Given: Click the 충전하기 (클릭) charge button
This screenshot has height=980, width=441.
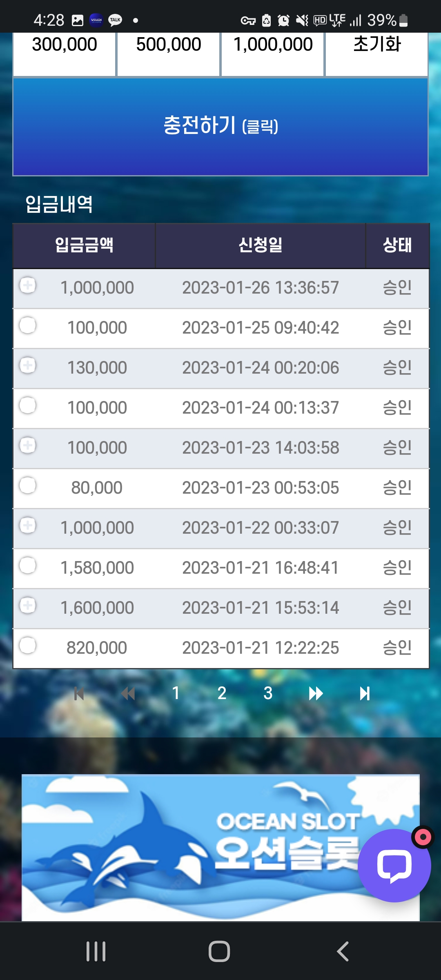Looking at the screenshot, I should (x=220, y=127).
